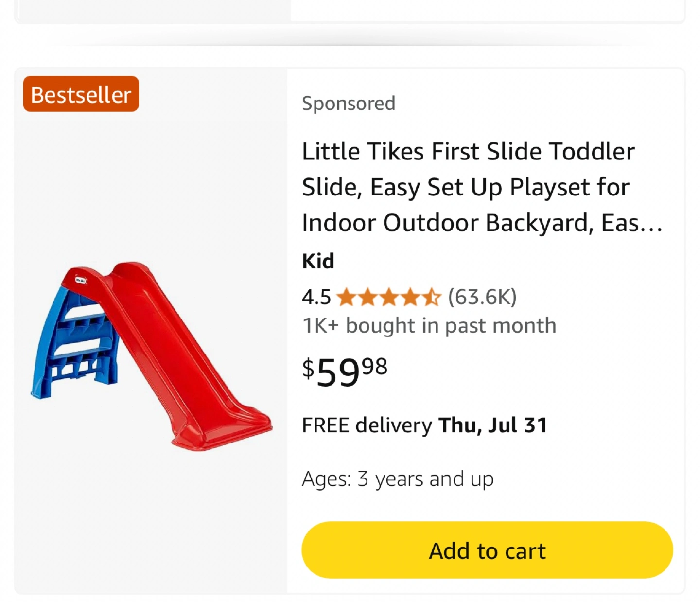Open the 63.6K reviews count
Screen dimensions: 700x602
click(x=482, y=297)
